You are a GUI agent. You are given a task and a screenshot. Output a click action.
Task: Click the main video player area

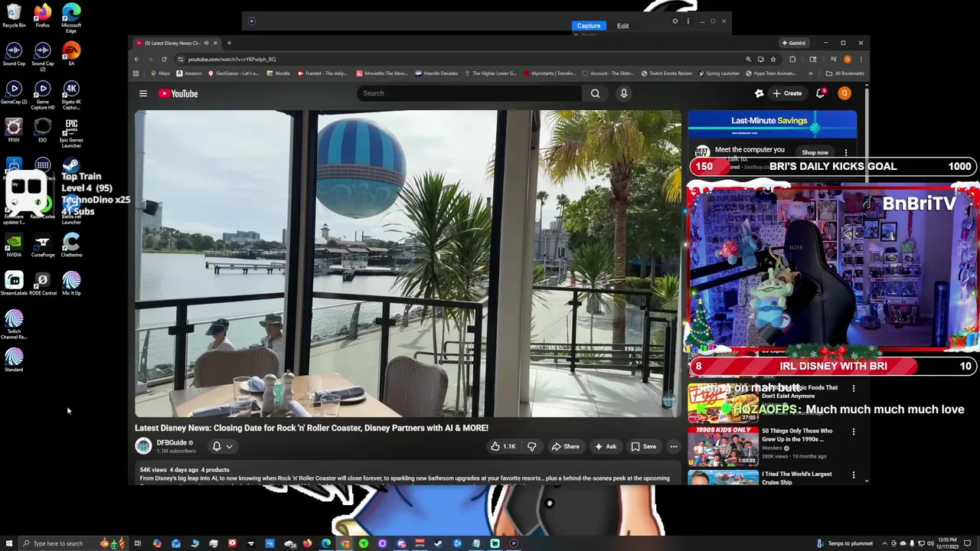click(408, 263)
